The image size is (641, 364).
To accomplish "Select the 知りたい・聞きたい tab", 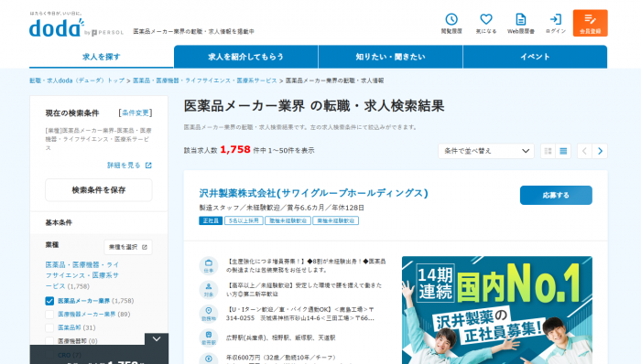I will click(x=390, y=57).
